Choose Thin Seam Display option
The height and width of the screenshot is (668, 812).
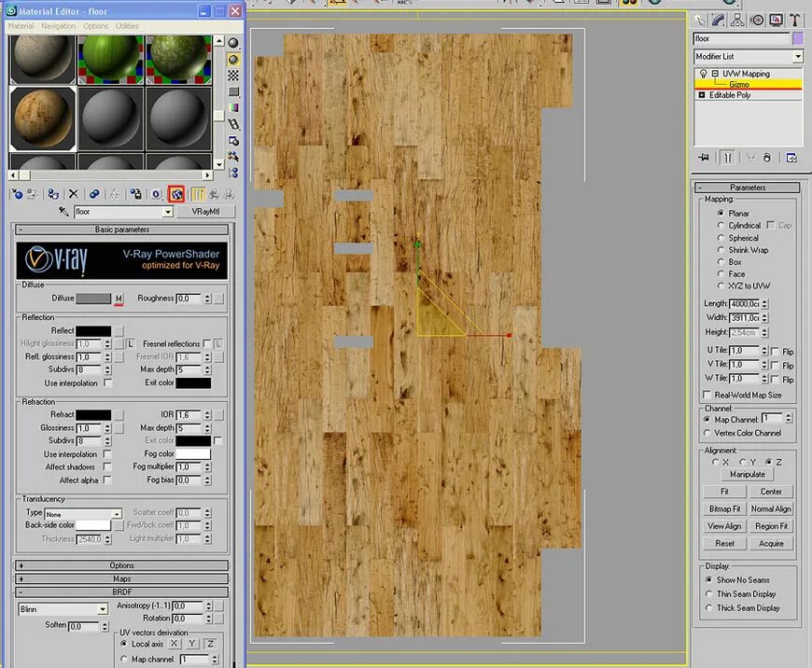(x=709, y=593)
